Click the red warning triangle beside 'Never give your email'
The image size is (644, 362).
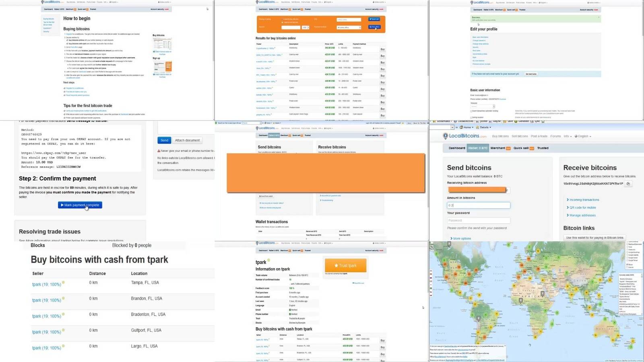click(159, 151)
